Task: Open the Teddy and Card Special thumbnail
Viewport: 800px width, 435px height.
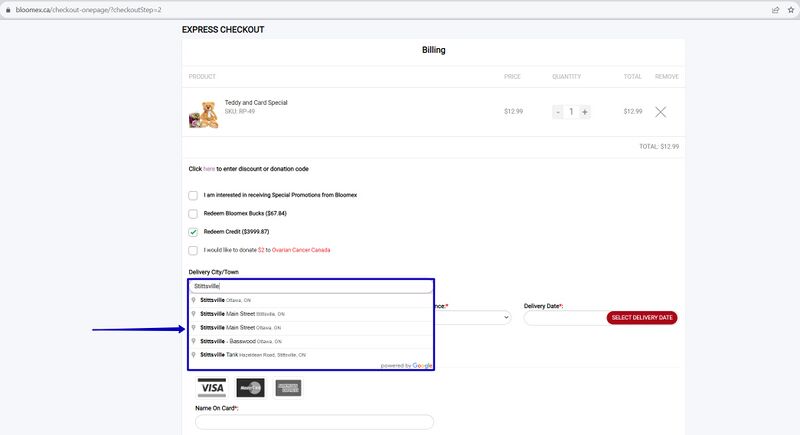Action: [204, 115]
